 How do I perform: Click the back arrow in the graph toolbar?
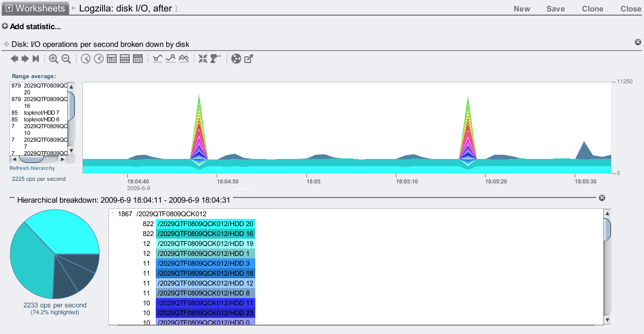coord(15,59)
